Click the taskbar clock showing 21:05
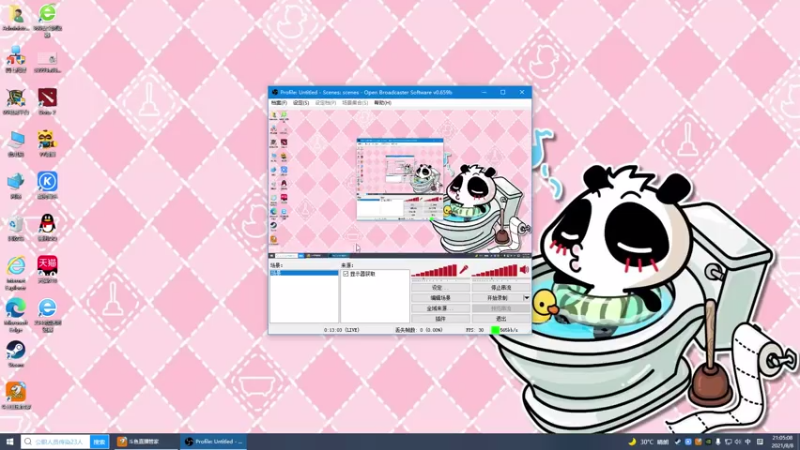Screen dimensions: 800x450 [x=782, y=442]
